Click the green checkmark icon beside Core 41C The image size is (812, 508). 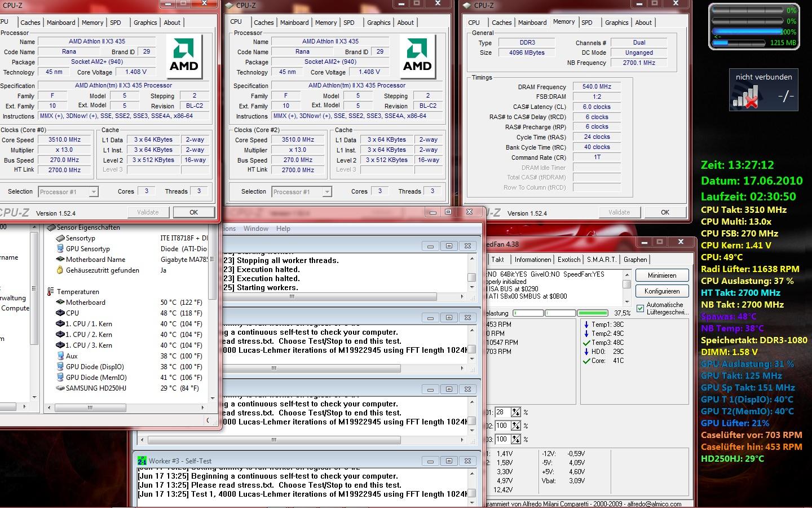point(586,361)
